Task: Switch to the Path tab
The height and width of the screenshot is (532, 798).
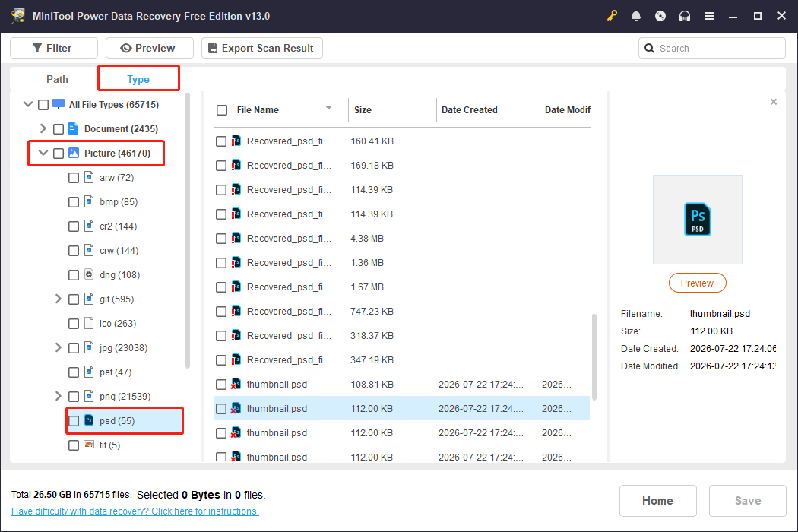Action: (x=57, y=79)
